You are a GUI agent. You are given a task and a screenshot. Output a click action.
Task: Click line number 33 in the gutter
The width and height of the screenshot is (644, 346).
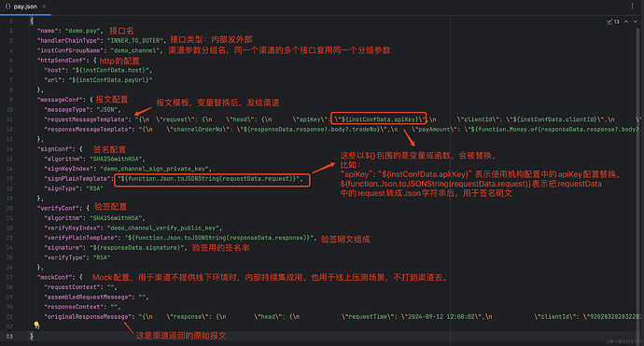(x=9, y=336)
